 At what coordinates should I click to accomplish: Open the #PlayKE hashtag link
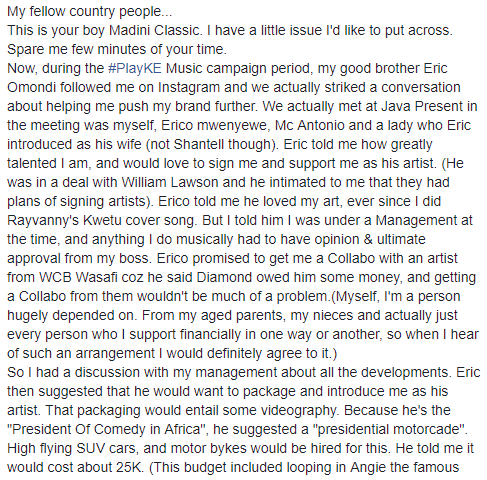point(135,69)
